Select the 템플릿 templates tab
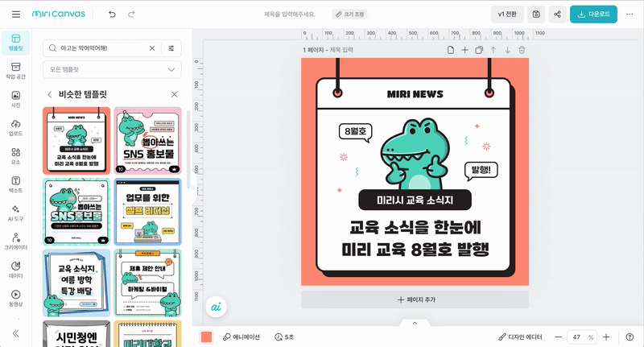The image size is (644, 347). 15,43
